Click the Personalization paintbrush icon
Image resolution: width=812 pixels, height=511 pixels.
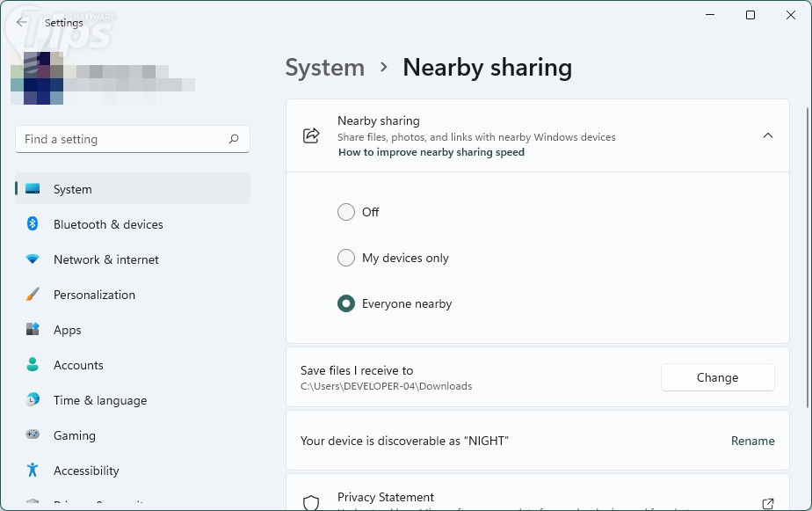(33, 295)
